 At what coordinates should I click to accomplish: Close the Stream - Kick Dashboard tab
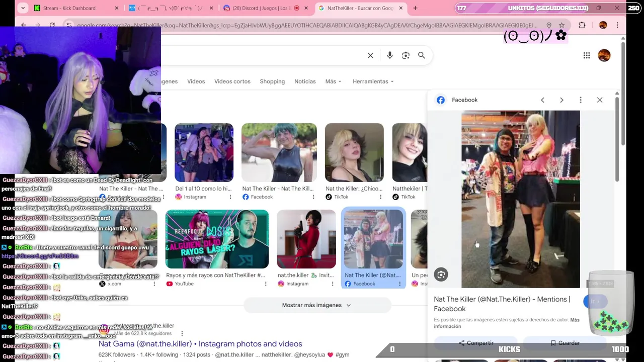point(117,8)
